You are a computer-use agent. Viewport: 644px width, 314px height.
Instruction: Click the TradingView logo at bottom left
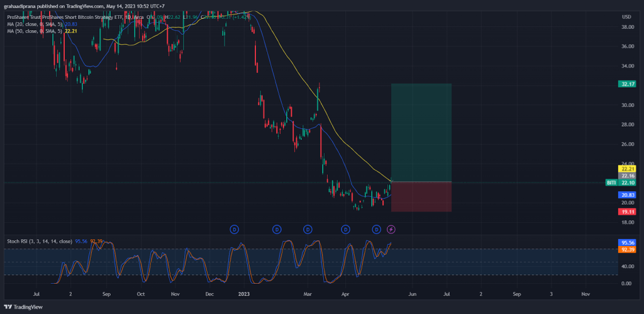[23, 306]
